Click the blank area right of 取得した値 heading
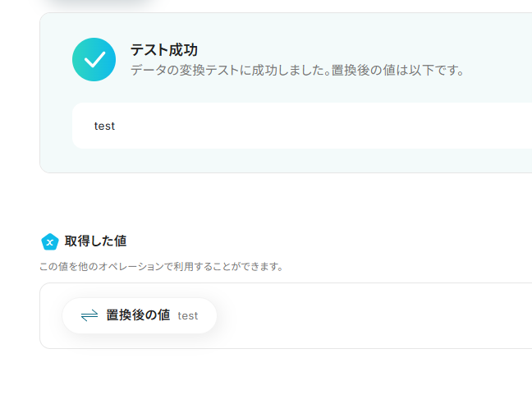 coord(328,241)
